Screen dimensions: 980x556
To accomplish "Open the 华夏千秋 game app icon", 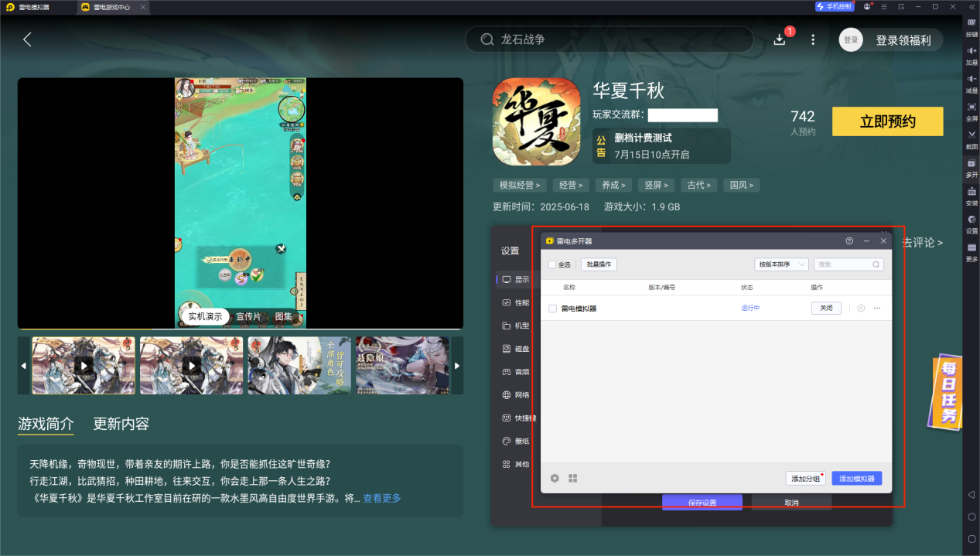I will [x=536, y=122].
